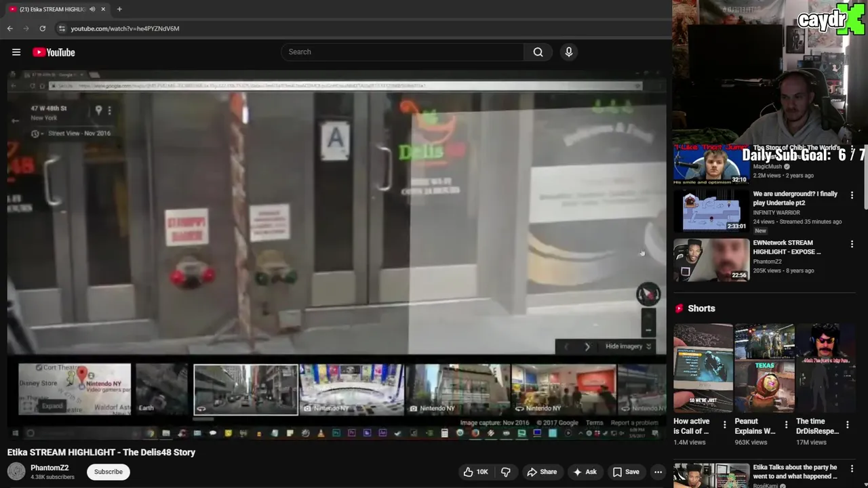Image resolution: width=868 pixels, height=488 pixels.
Task: Share this video
Action: click(x=542, y=472)
